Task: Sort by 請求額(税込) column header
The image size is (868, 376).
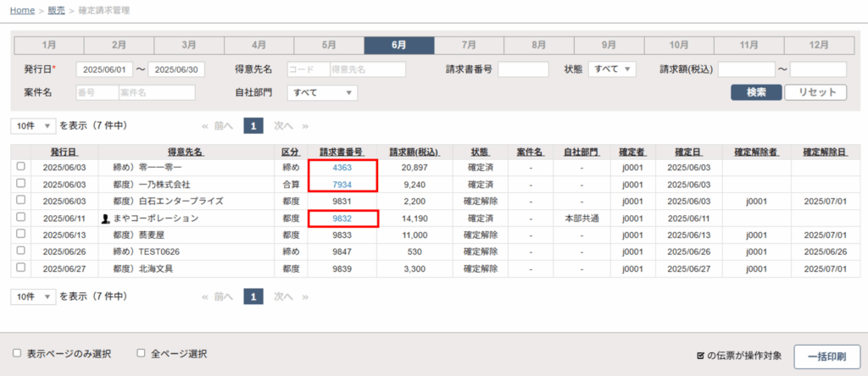Action: [x=414, y=152]
